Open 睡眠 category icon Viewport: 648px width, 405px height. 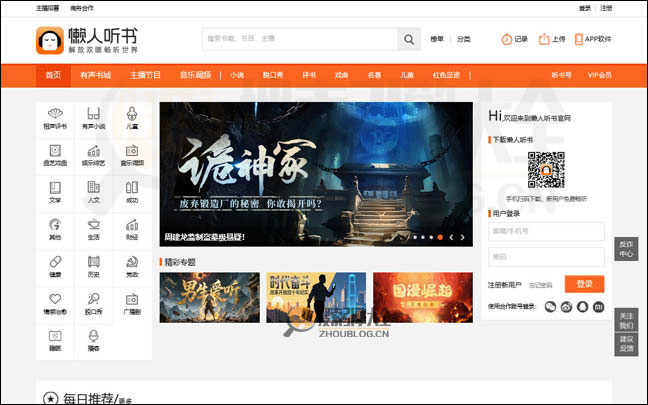point(55,336)
